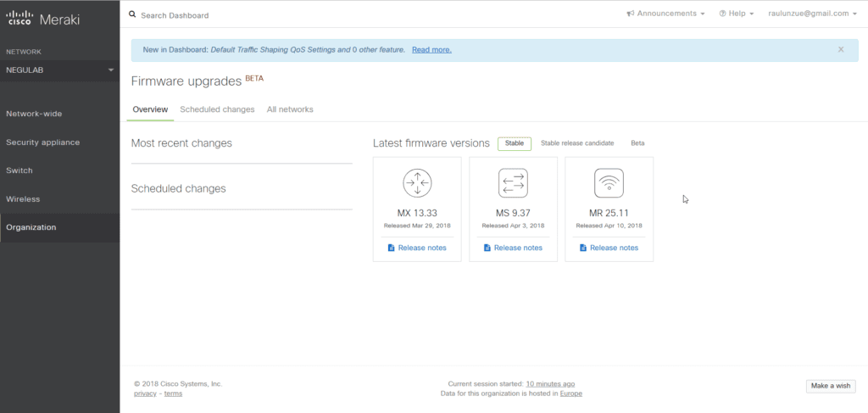The image size is (868, 413).
Task: Click the Read more link in banner
Action: [431, 50]
